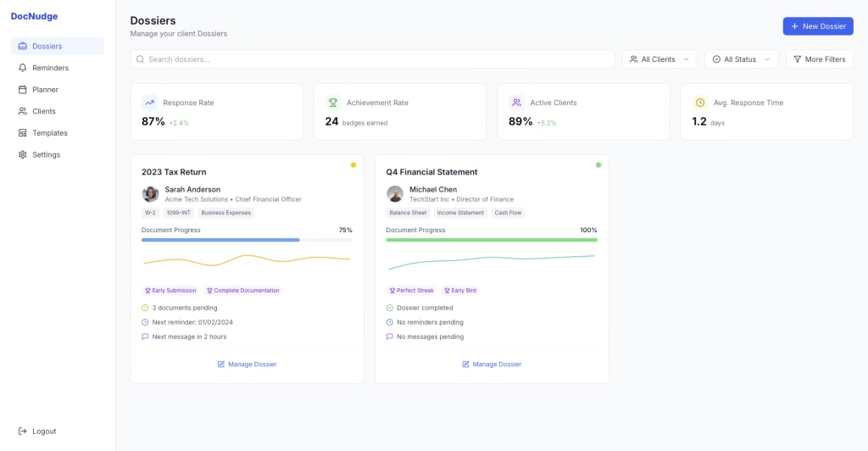Click the 87% Response Rate value
Image resolution: width=868 pixels, height=451 pixels.
pyautogui.click(x=153, y=122)
